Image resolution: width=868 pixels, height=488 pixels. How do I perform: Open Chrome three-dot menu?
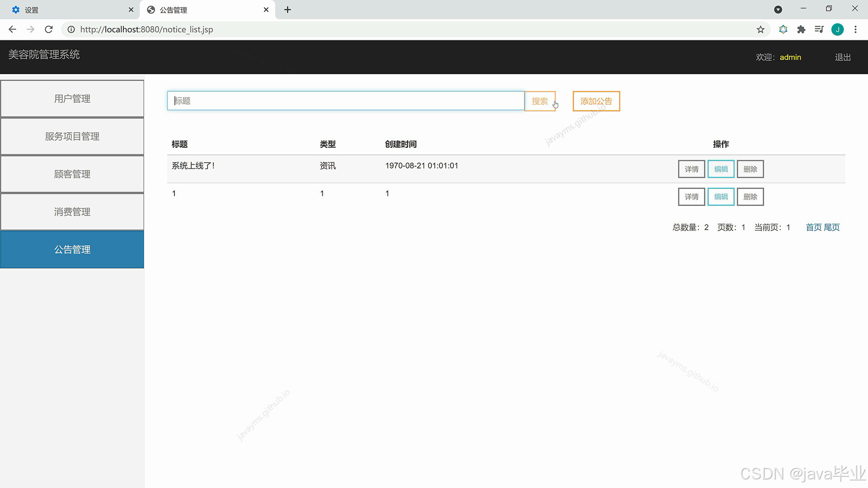(855, 29)
